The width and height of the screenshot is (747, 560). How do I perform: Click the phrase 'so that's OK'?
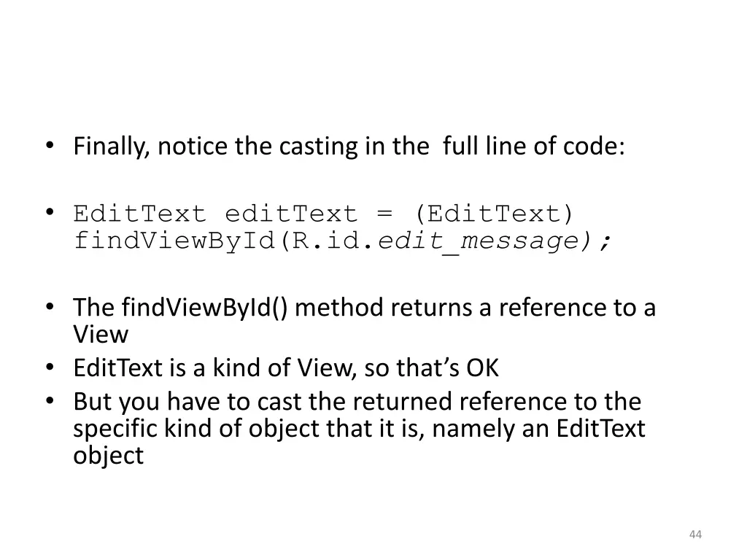(x=432, y=368)
